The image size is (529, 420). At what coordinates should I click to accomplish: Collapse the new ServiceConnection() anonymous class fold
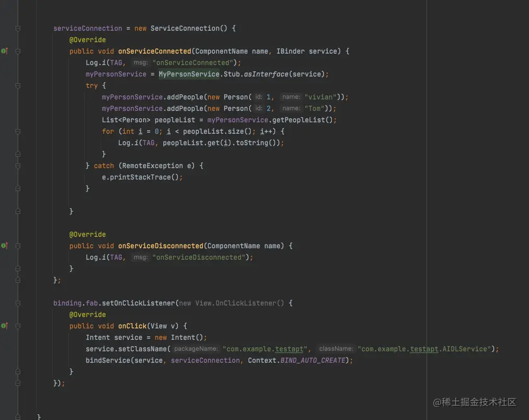pos(18,28)
